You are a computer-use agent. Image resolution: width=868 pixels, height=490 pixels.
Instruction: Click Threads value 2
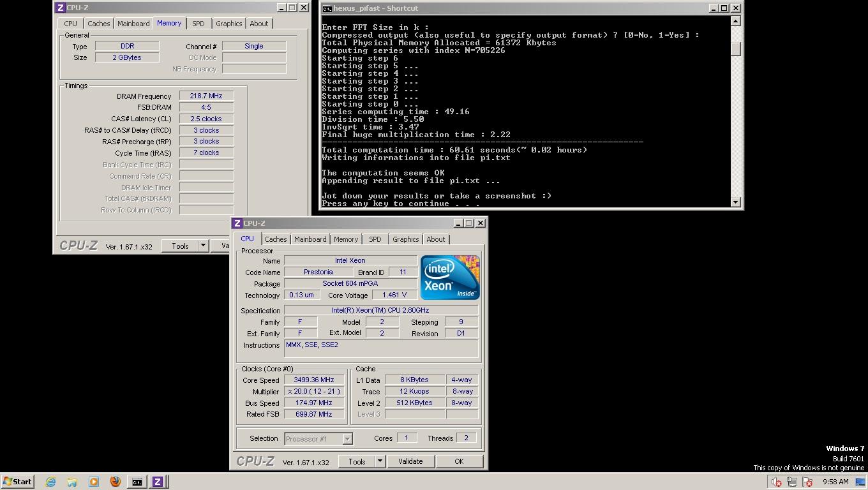click(x=466, y=438)
